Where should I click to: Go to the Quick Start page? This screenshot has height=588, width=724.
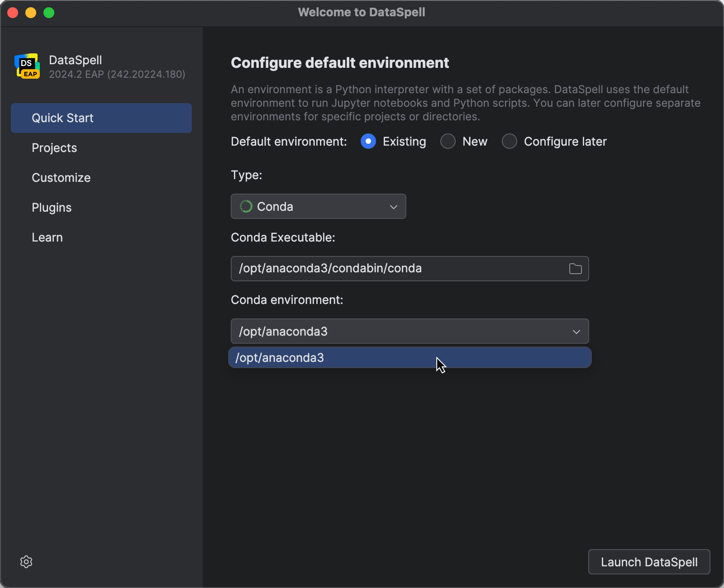tap(63, 118)
